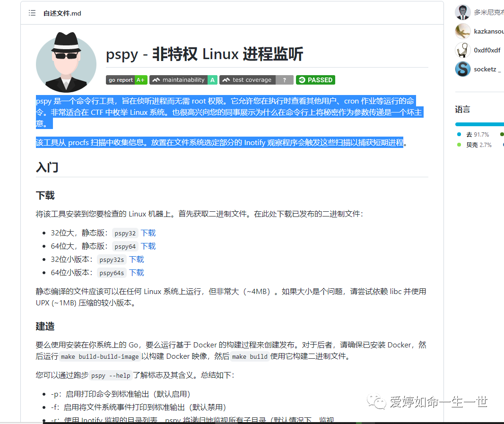504x424 pixels.
Task: Download the pspy32 static binary link
Action: point(148,233)
